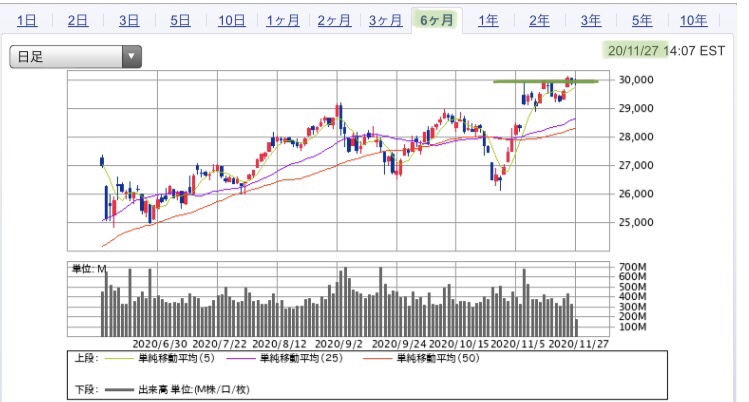Click the 700M volume axis label

(632, 267)
